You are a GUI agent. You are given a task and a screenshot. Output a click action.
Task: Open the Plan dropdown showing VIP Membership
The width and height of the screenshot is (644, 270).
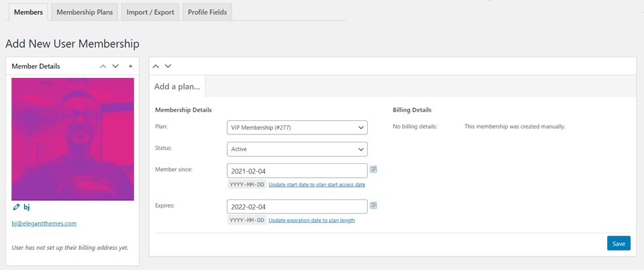click(x=297, y=128)
